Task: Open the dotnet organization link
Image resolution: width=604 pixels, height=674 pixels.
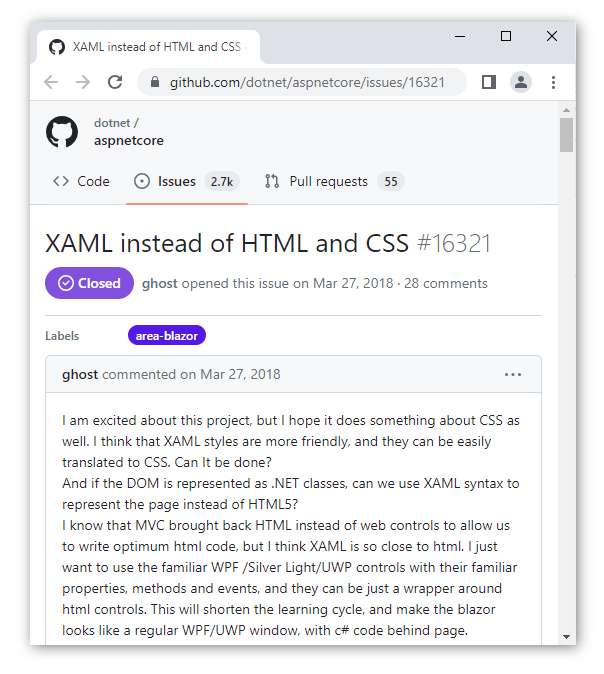Action: [x=112, y=123]
